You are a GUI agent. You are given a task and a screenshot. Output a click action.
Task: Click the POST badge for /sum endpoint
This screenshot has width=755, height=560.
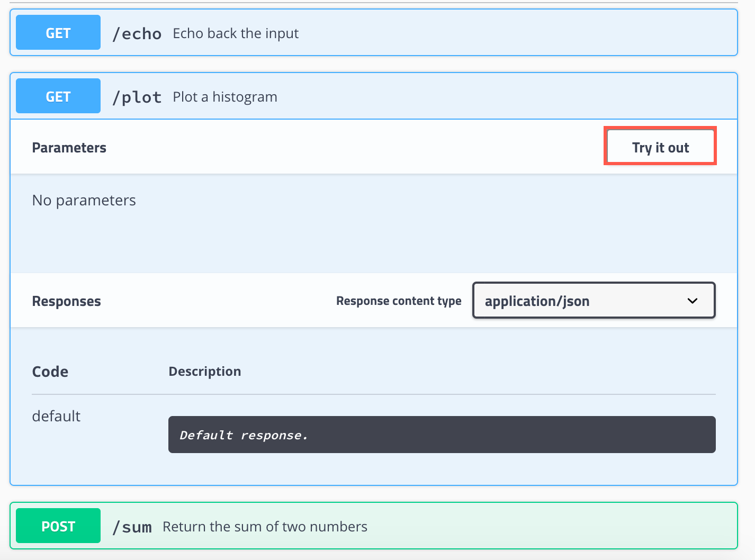[x=58, y=526]
